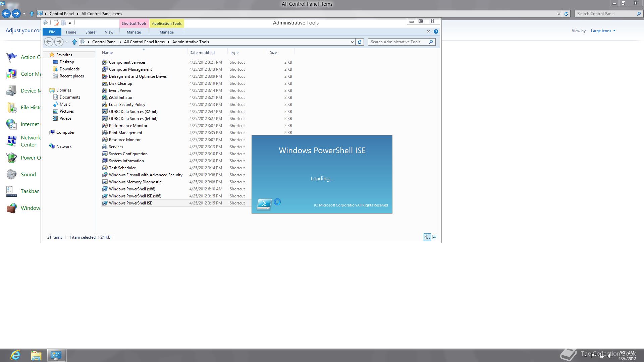This screenshot has width=644, height=362.
Task: Open the Component Services shortcut icon
Action: click(x=105, y=62)
